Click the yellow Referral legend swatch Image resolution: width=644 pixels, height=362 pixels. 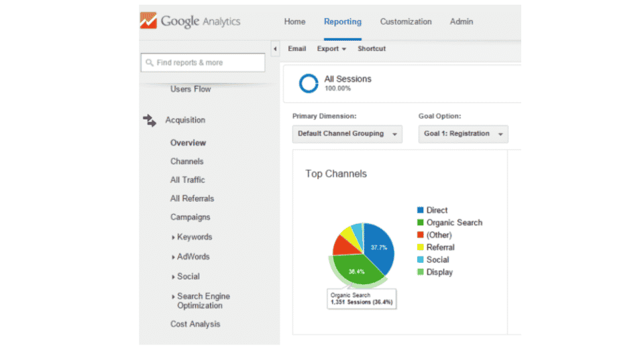(x=421, y=247)
